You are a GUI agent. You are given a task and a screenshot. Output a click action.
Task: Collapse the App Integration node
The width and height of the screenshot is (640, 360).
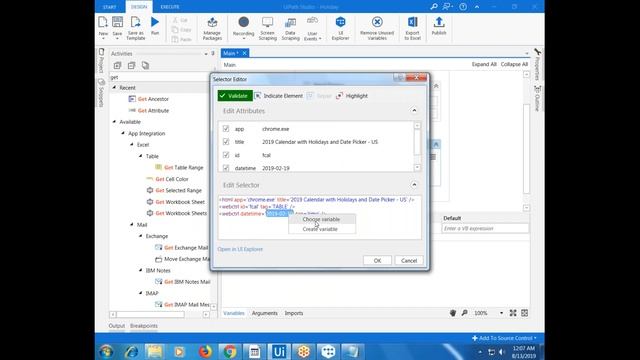[123, 133]
